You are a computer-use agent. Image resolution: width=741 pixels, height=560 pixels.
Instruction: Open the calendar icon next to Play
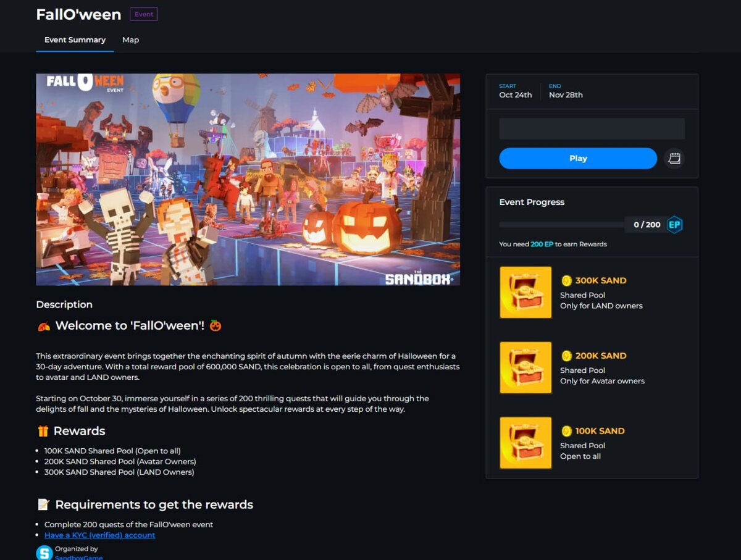pyautogui.click(x=674, y=159)
